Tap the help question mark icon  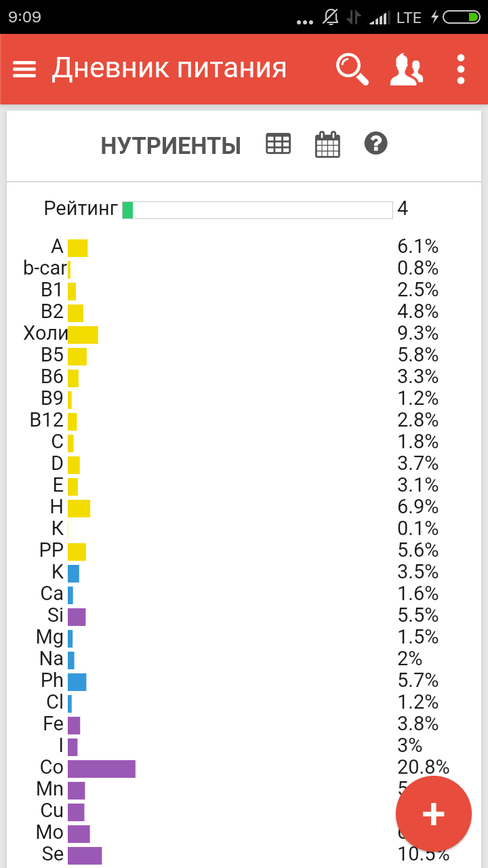375,144
